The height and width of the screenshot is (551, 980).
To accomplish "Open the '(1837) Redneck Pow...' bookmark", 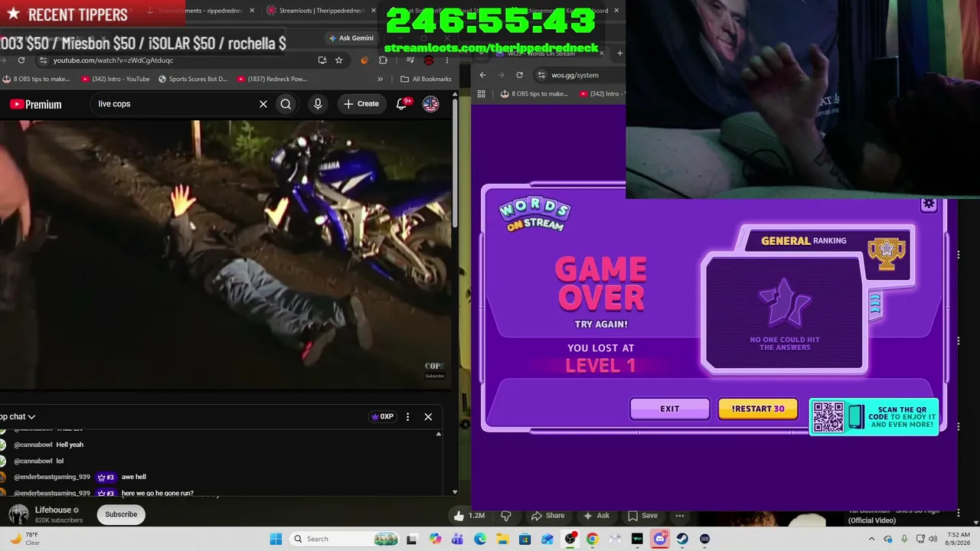I will (273, 79).
